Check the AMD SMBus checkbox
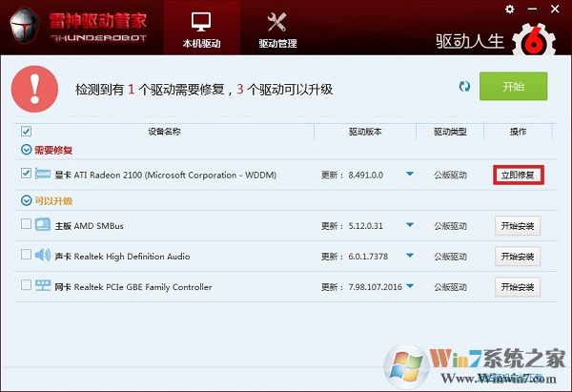572x392 pixels. coord(26,223)
